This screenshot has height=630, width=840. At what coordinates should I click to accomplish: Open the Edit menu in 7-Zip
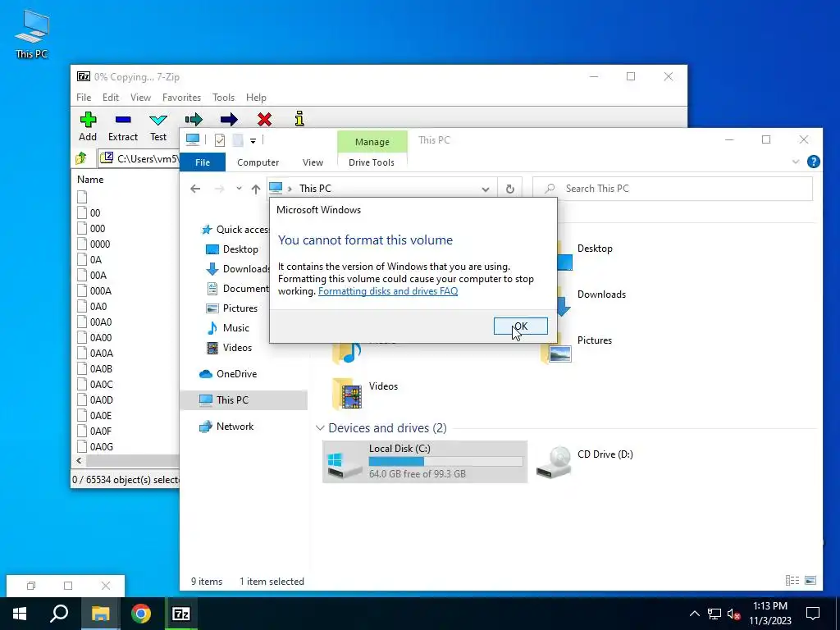111,98
